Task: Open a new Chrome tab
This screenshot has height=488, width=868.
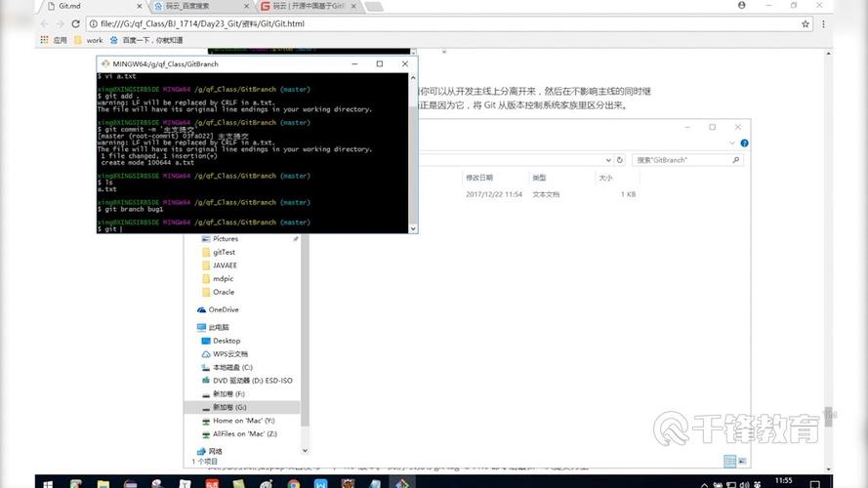Action: 374,6
